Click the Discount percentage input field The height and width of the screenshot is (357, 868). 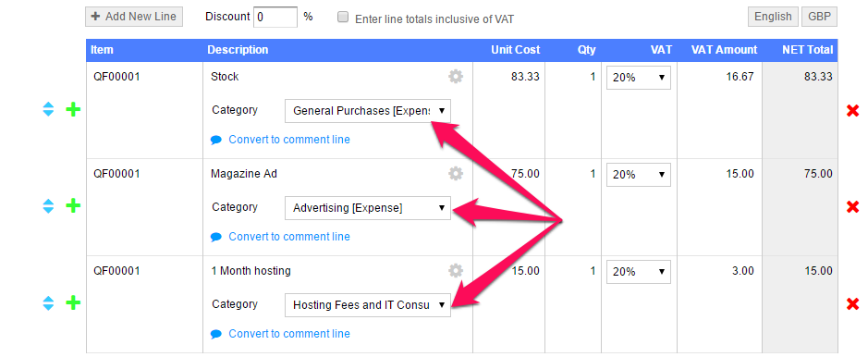click(x=275, y=17)
